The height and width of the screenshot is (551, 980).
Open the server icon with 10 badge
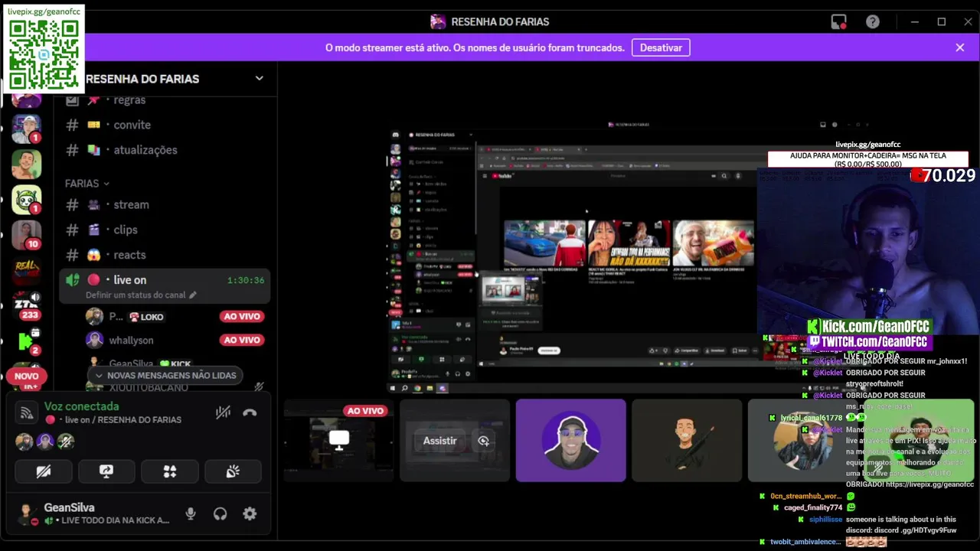click(26, 234)
